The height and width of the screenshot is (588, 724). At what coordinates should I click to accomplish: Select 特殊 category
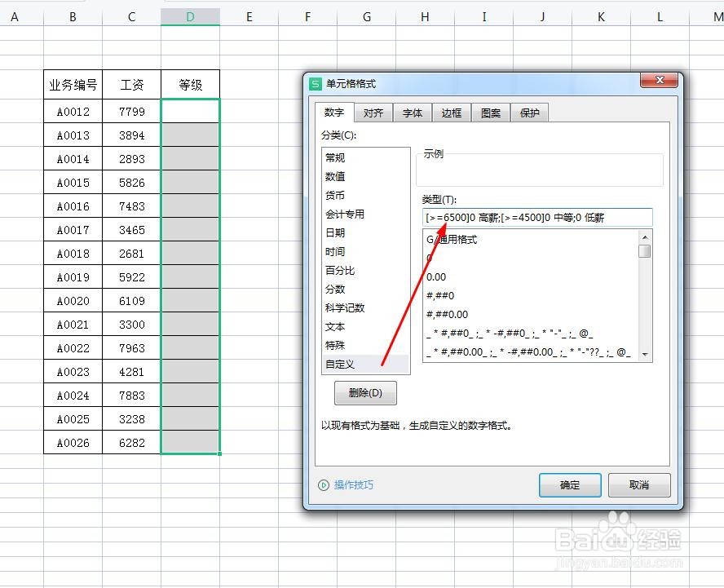(x=365, y=345)
